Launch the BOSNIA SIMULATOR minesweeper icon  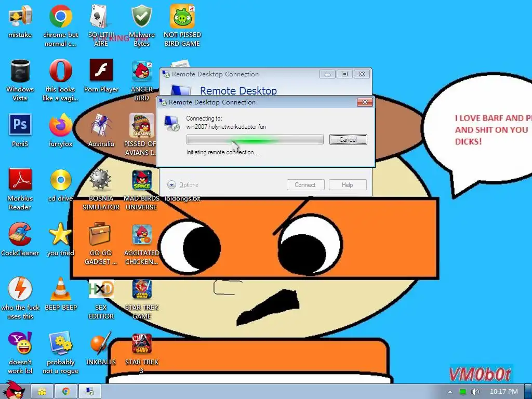(x=100, y=179)
